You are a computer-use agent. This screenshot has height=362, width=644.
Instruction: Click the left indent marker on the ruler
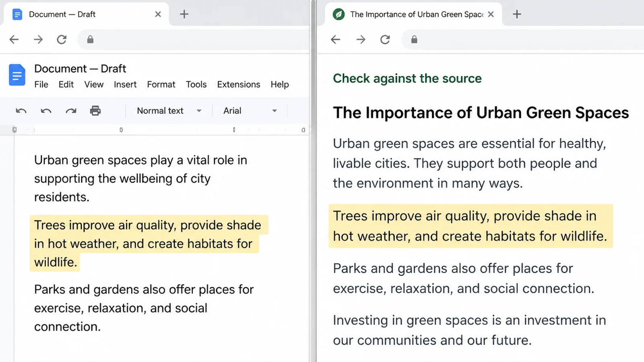pos(14,130)
